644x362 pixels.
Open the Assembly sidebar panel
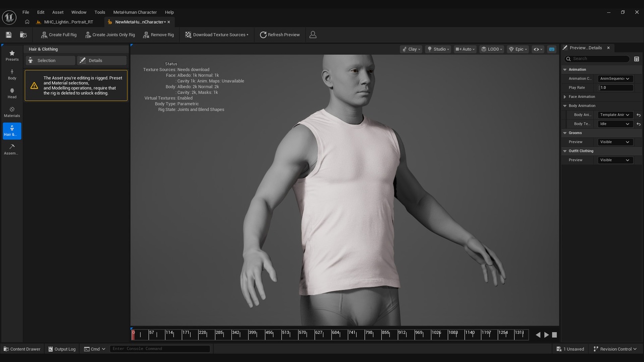coord(12,149)
